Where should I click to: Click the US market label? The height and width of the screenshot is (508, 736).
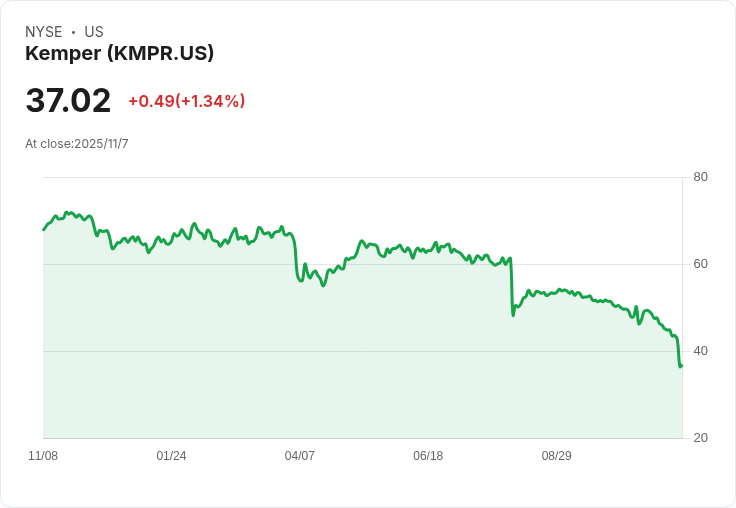[94, 32]
